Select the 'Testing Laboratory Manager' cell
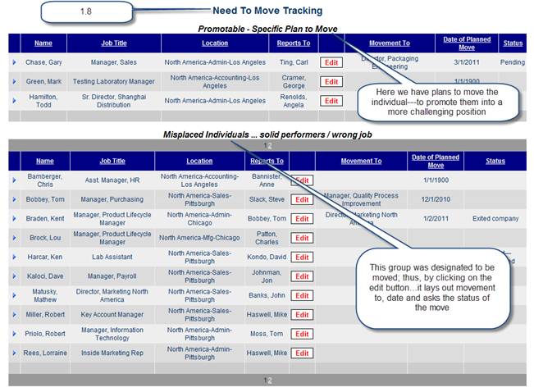Screen dimensions: 534x392 coord(114,82)
